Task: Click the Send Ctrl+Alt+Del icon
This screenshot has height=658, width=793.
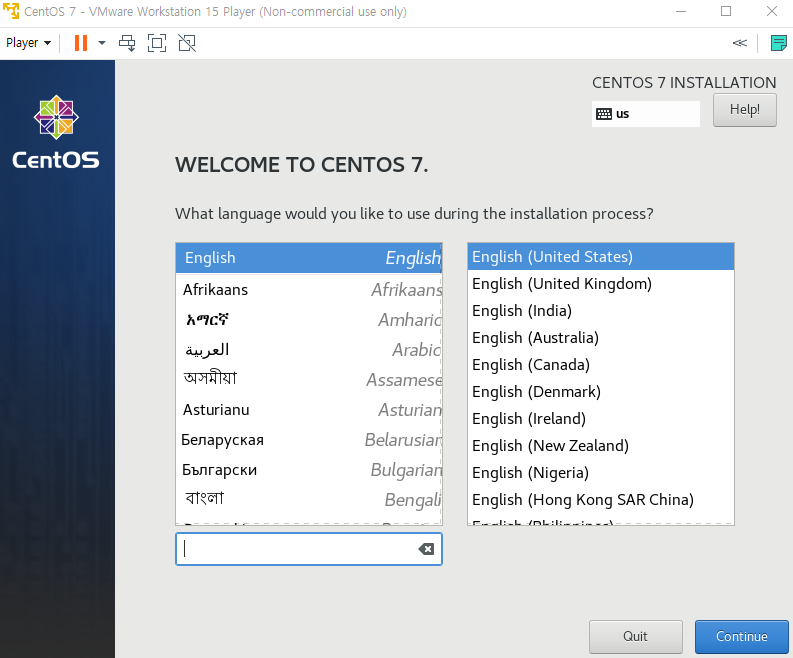Action: [127, 43]
